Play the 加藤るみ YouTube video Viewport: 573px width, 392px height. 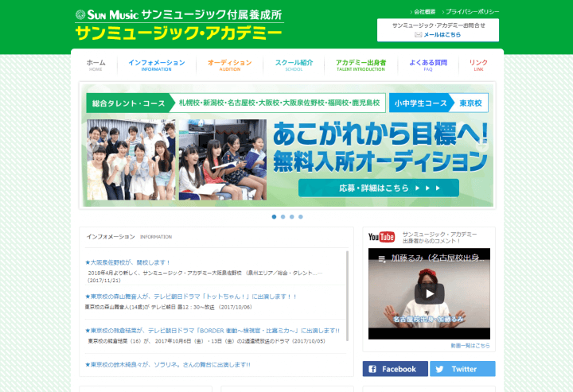(x=429, y=293)
